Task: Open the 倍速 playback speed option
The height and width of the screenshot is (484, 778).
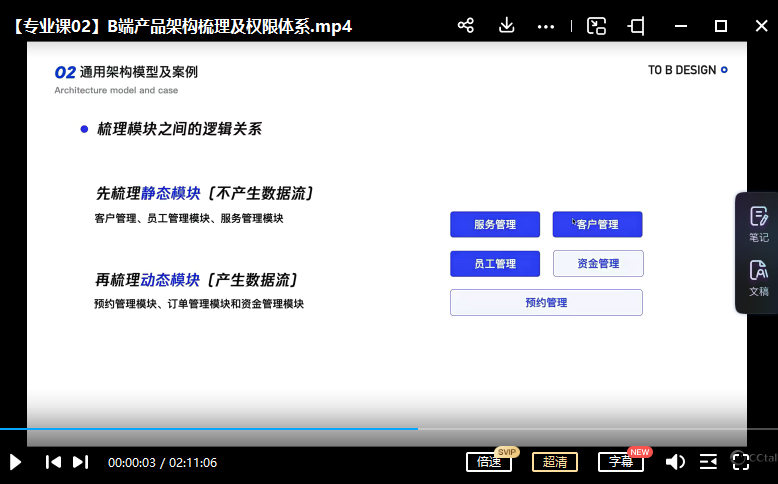Action: tap(489, 462)
